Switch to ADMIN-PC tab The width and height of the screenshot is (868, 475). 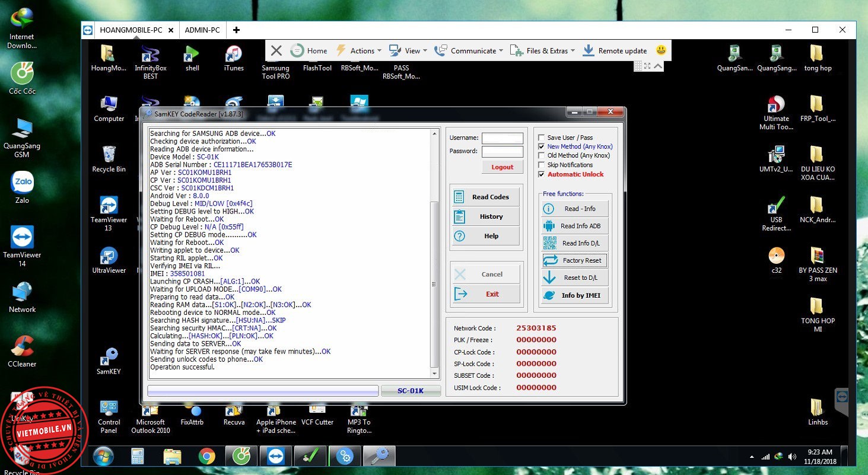(202, 30)
